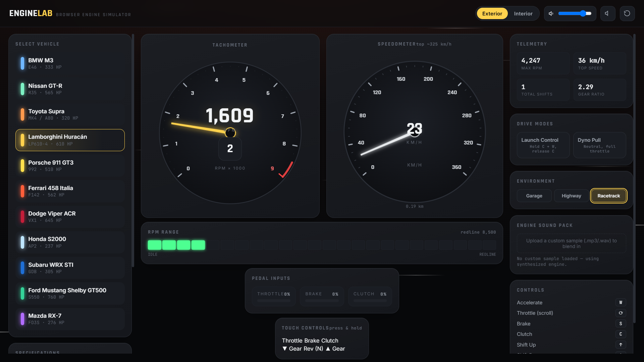This screenshot has width=644, height=362.
Task: Click the TOTAL SHIFTS telemetry card
Action: 543,90
